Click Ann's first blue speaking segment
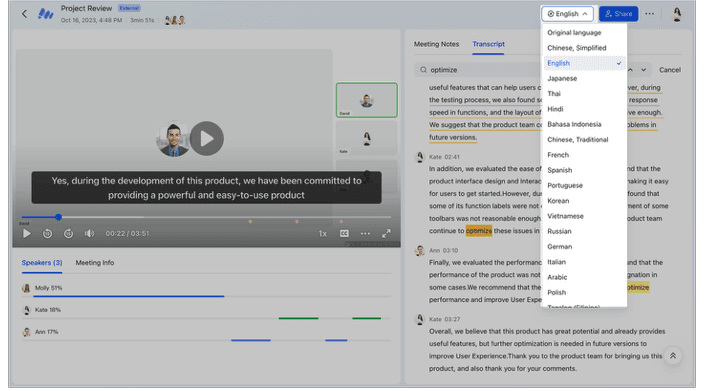The height and width of the screenshot is (391, 704). 251,340
